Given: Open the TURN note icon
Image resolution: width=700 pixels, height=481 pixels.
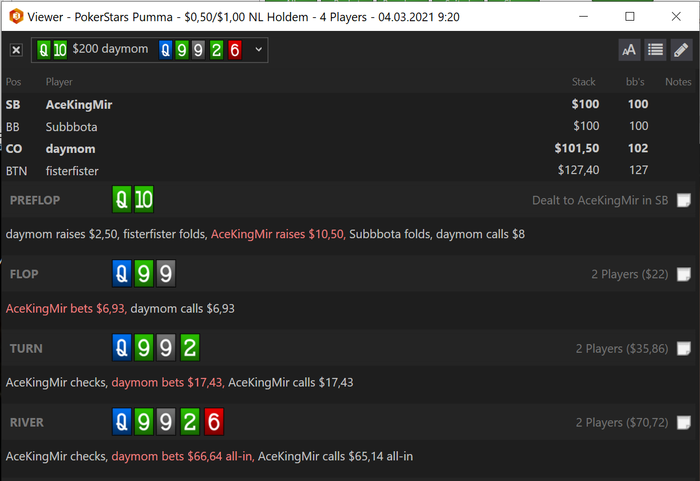Looking at the screenshot, I should 683,348.
